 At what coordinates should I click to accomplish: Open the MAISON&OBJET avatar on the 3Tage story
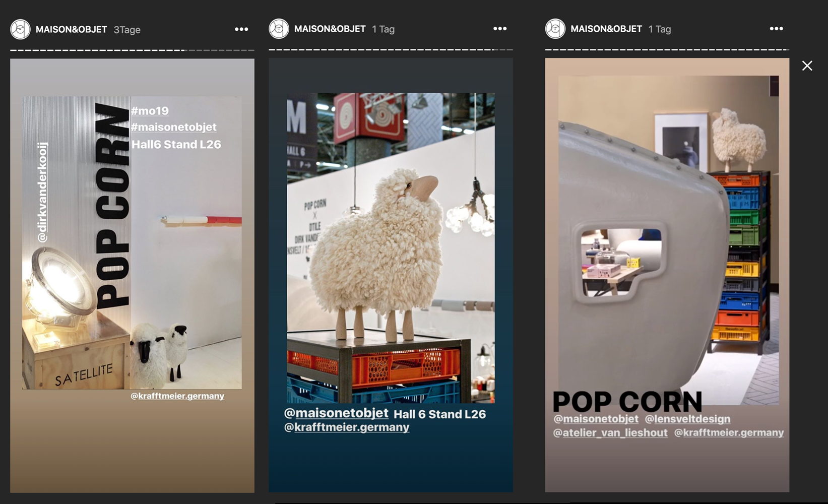(21, 29)
